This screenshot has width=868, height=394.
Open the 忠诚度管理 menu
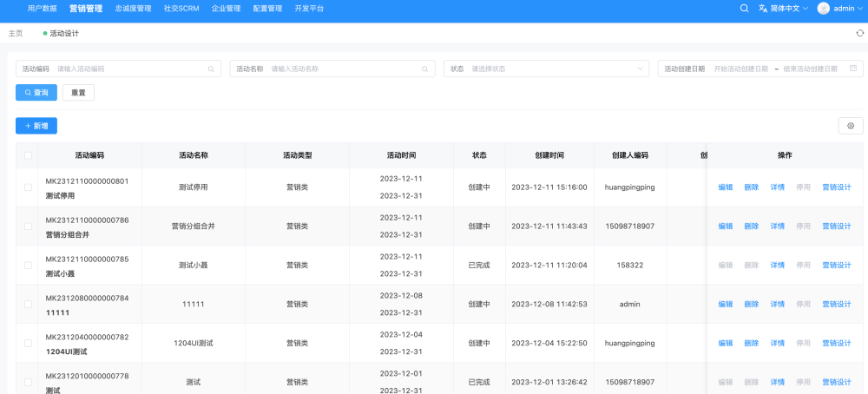(x=134, y=9)
